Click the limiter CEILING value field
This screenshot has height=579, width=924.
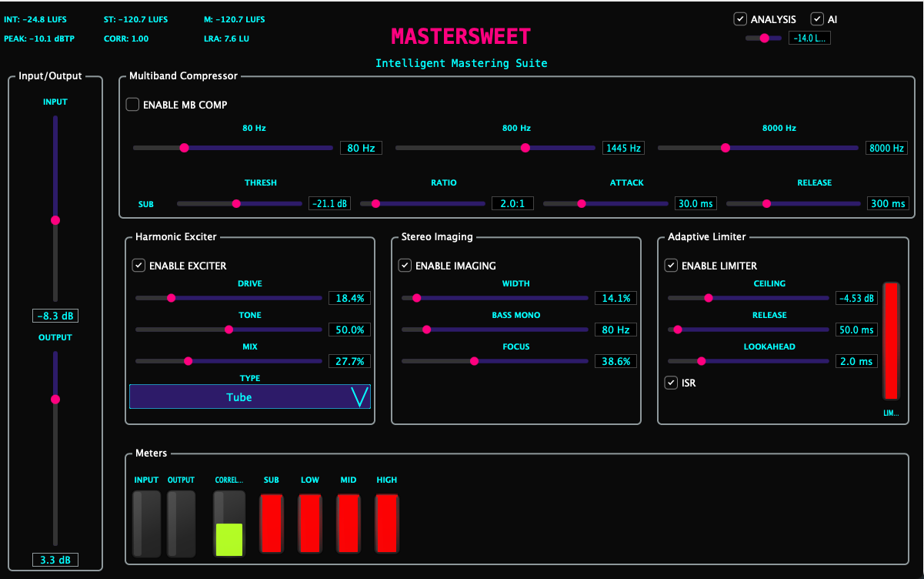856,299
